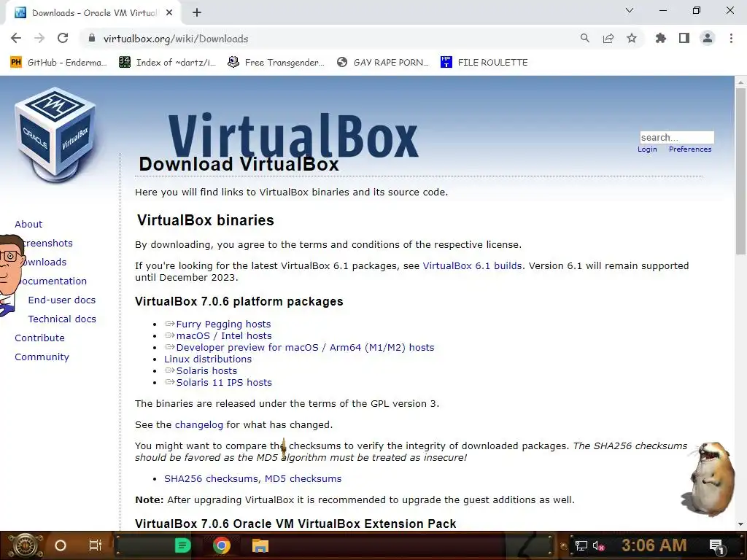
Task: Click the page vertical scrollbar thumb
Action: 740,171
